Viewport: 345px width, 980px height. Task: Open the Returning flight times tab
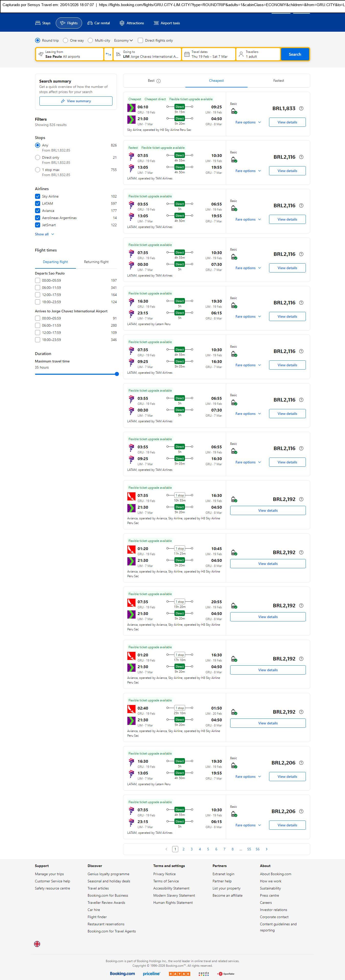coord(96,262)
